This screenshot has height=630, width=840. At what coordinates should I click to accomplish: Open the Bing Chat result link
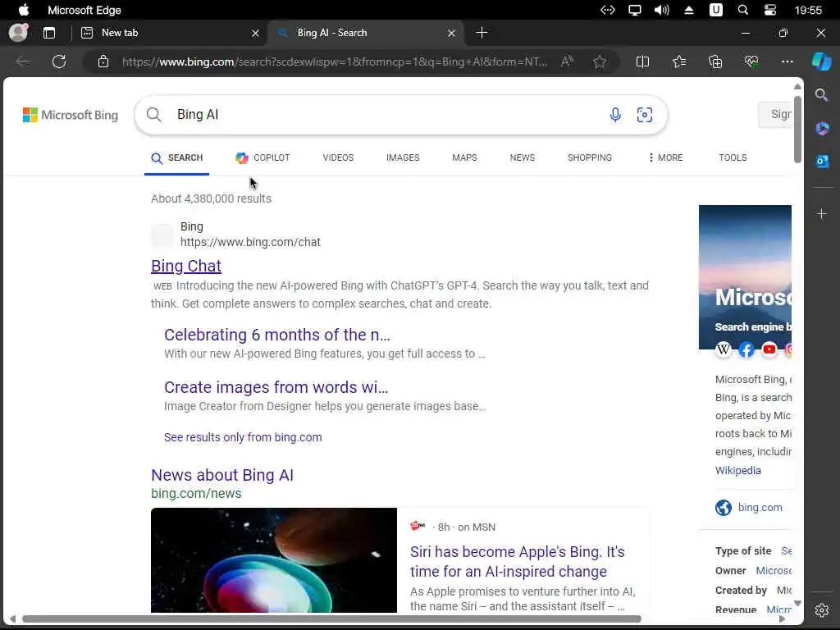point(186,267)
